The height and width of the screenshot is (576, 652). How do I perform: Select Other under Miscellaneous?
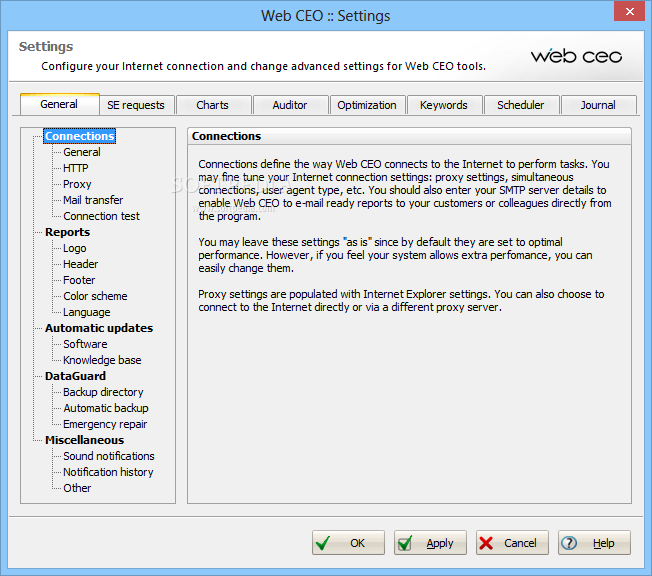pos(77,488)
